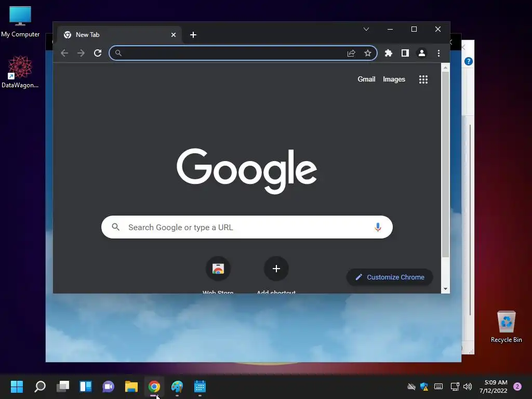Start voice search with microphone icon

[378, 227]
